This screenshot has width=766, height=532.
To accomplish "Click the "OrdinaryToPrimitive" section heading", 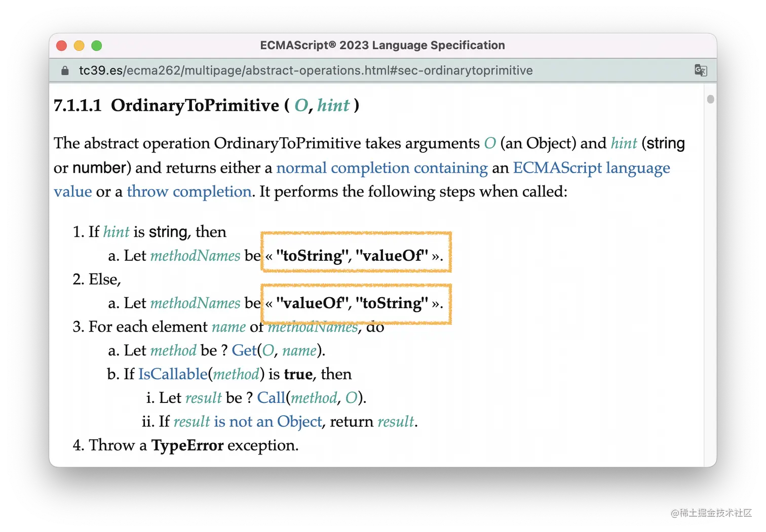I will (x=195, y=105).
